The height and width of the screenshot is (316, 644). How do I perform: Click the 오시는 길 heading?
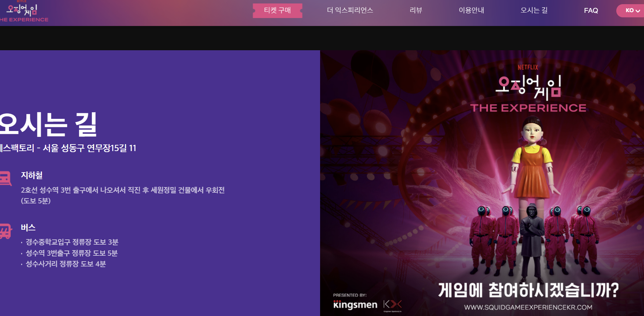pyautogui.click(x=48, y=124)
